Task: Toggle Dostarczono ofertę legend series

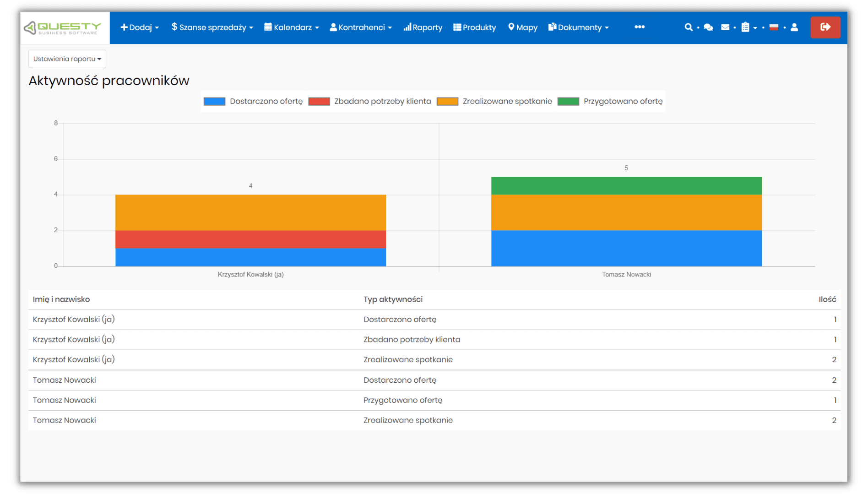Action: (x=253, y=101)
